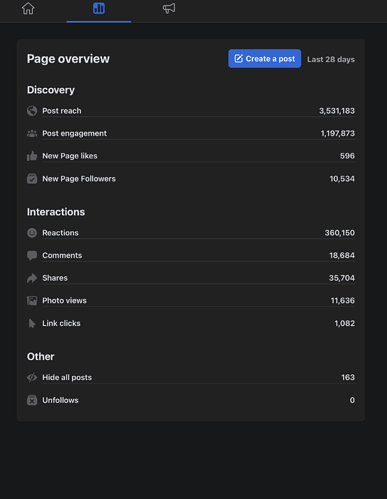Open the Insights bar chart tab
Image resolution: width=387 pixels, height=499 pixels.
pyautogui.click(x=99, y=8)
